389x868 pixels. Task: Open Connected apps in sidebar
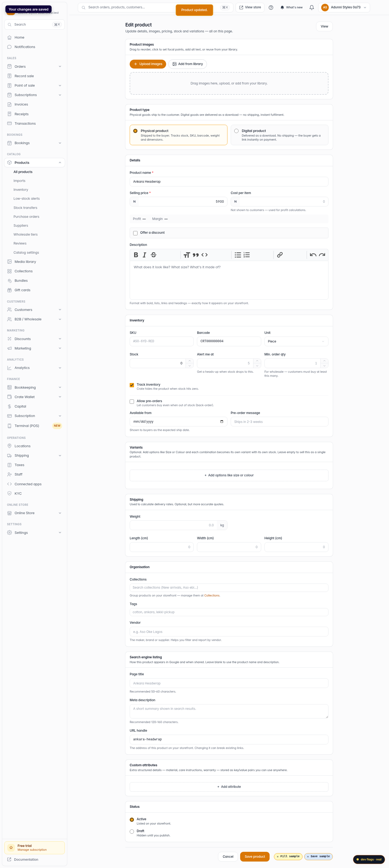coord(34,484)
